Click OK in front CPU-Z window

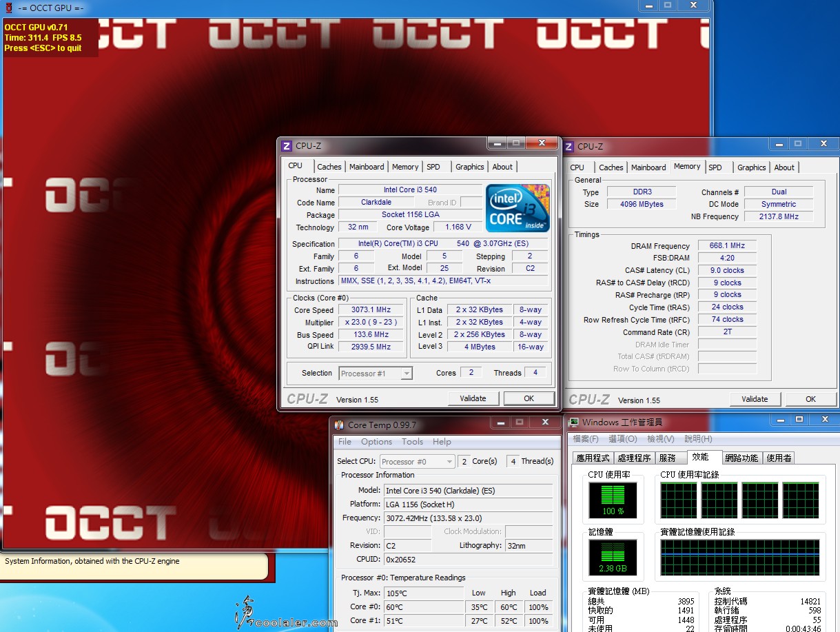pos(529,398)
